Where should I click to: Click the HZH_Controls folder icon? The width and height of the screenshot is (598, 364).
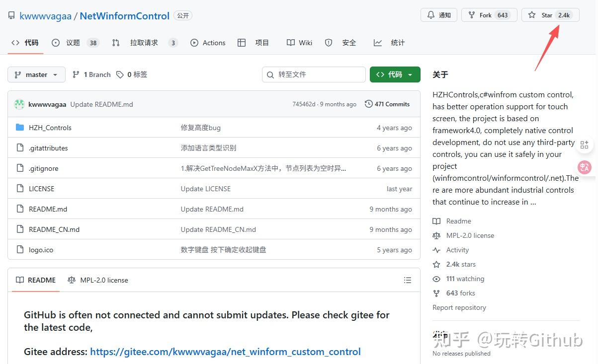click(20, 128)
